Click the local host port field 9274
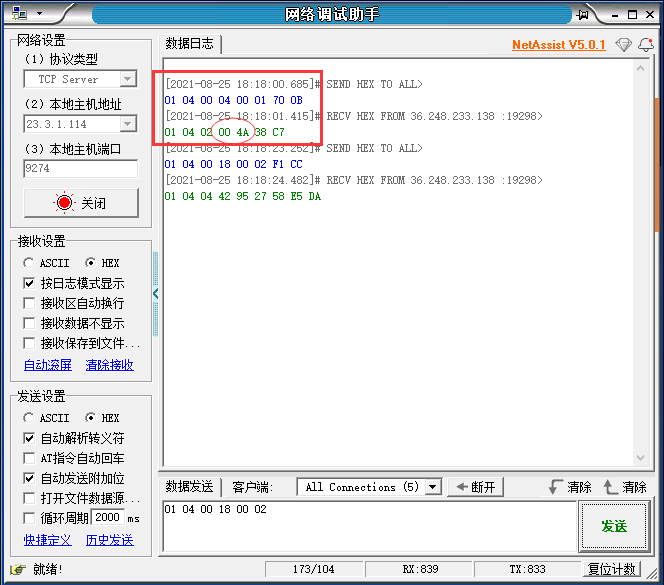Image resolution: width=664 pixels, height=585 pixels. (x=80, y=169)
